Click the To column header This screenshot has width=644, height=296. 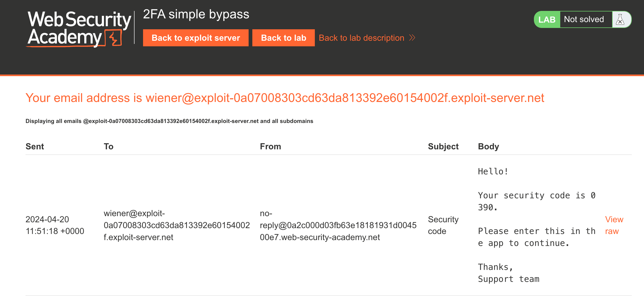tap(108, 146)
